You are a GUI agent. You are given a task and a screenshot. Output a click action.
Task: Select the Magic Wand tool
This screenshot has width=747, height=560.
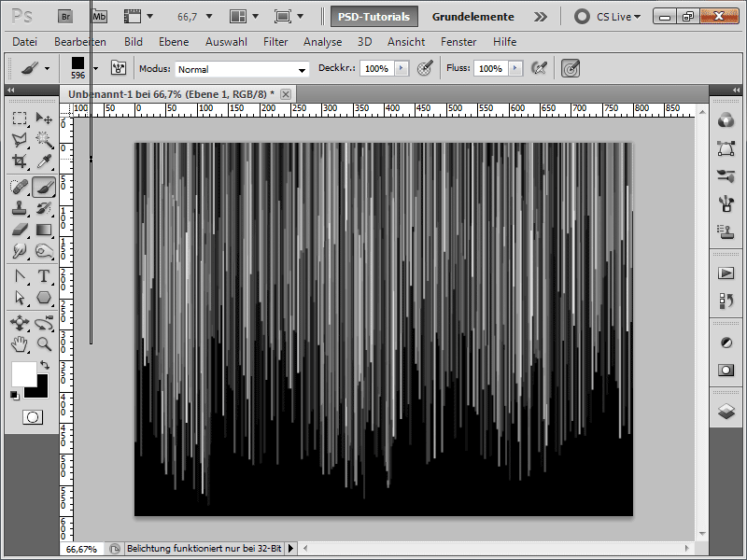click(44, 139)
